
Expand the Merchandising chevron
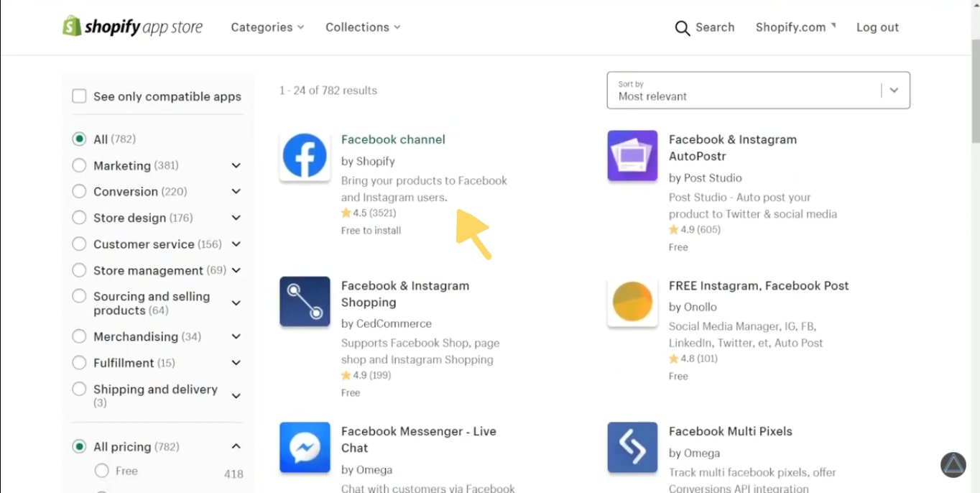pos(236,336)
